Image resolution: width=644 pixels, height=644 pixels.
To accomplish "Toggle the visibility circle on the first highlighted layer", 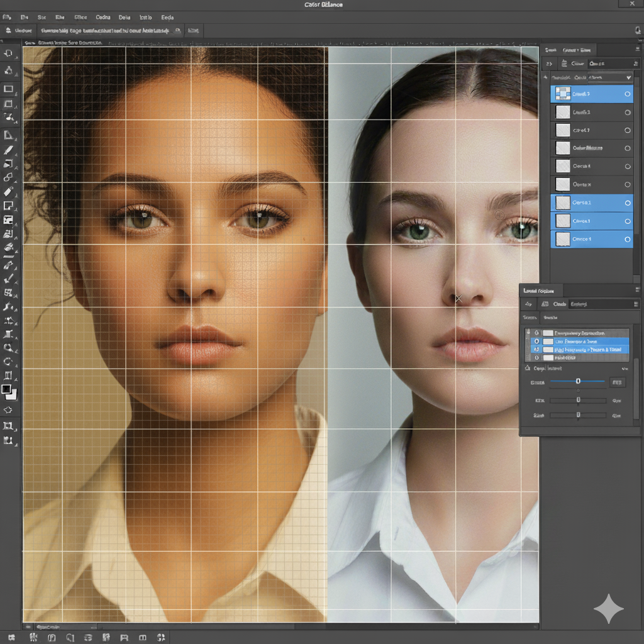I will click(x=627, y=94).
